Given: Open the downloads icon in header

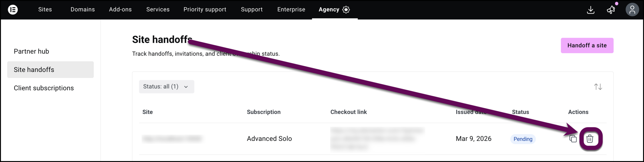Looking at the screenshot, I should click(x=590, y=10).
